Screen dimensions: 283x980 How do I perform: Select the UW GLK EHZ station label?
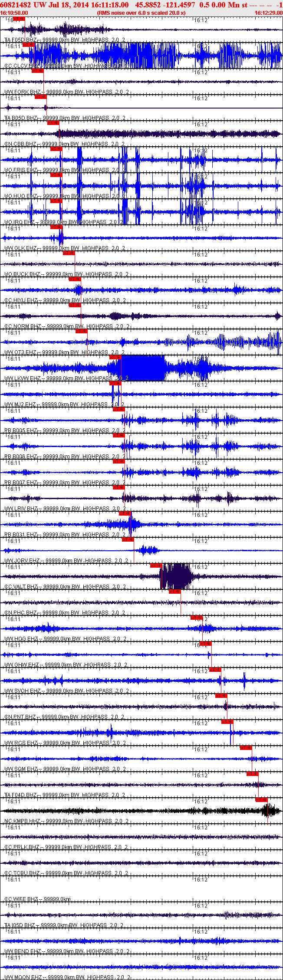pyautogui.click(x=21, y=248)
